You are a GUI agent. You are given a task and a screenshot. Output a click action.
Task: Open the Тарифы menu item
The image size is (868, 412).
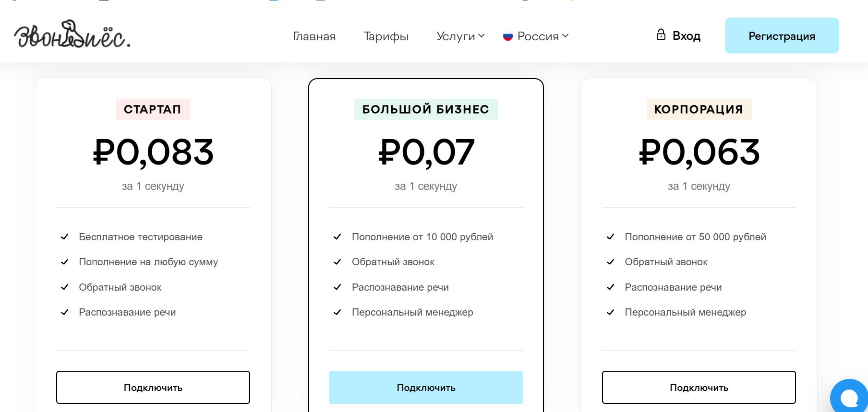click(x=386, y=36)
